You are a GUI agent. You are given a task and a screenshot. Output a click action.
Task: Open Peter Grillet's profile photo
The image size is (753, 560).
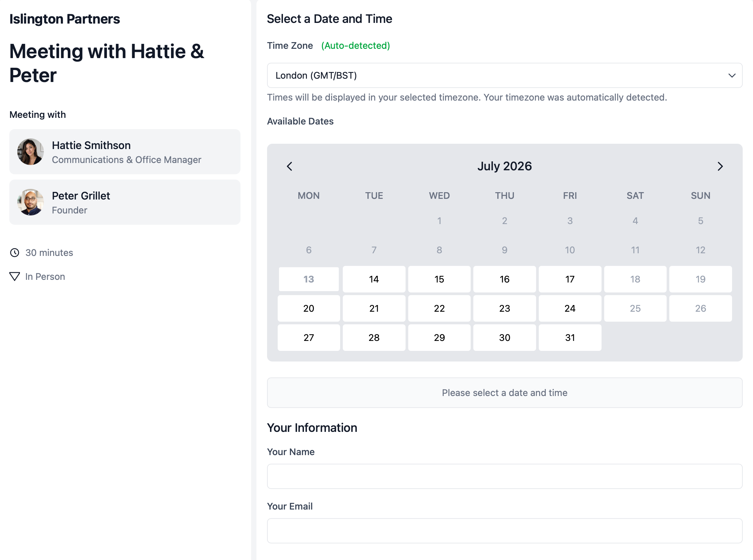click(x=31, y=202)
